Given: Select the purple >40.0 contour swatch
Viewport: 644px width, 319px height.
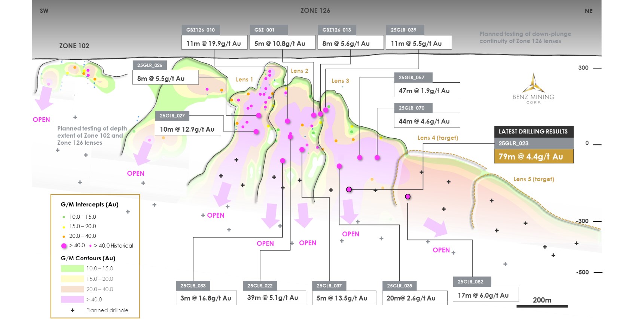Looking at the screenshot, I should click(x=72, y=300).
